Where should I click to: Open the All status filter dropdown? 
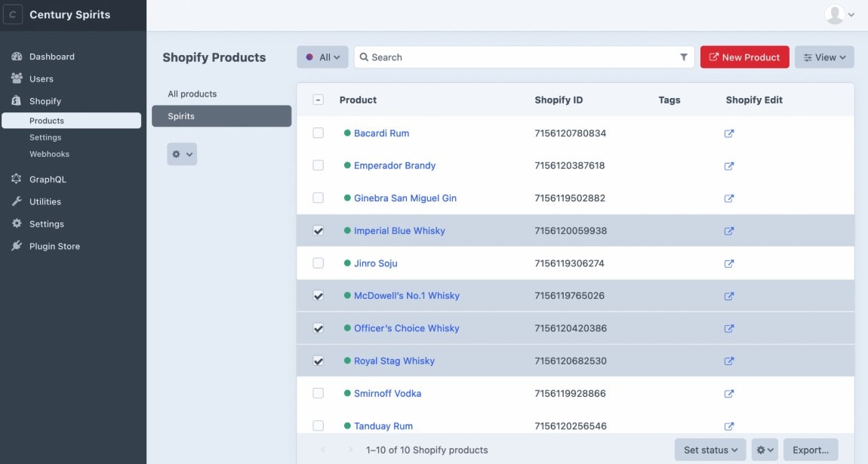322,57
